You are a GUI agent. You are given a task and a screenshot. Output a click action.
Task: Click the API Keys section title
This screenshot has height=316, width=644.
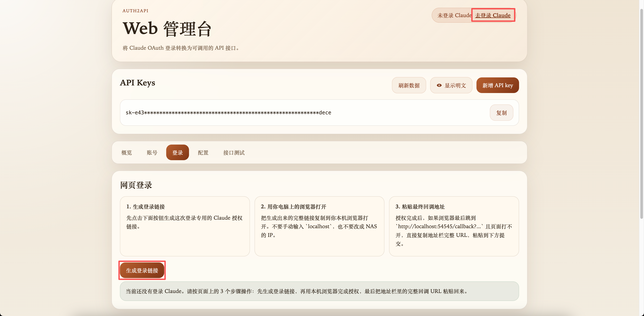point(138,83)
